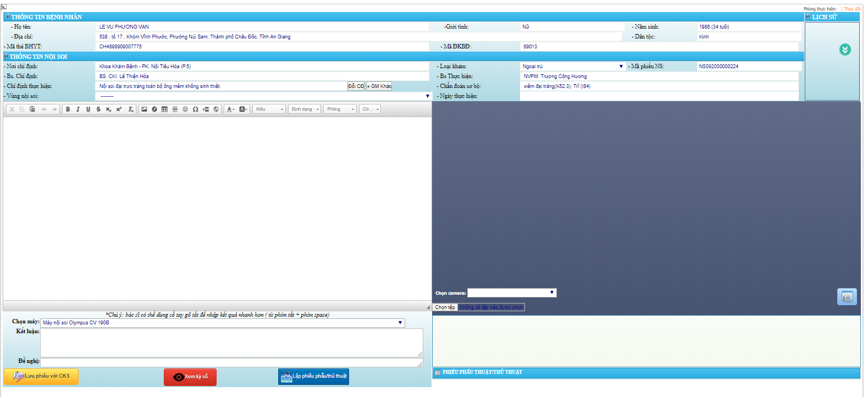Open the Kiểu style dropdown
868x397 pixels.
[269, 109]
